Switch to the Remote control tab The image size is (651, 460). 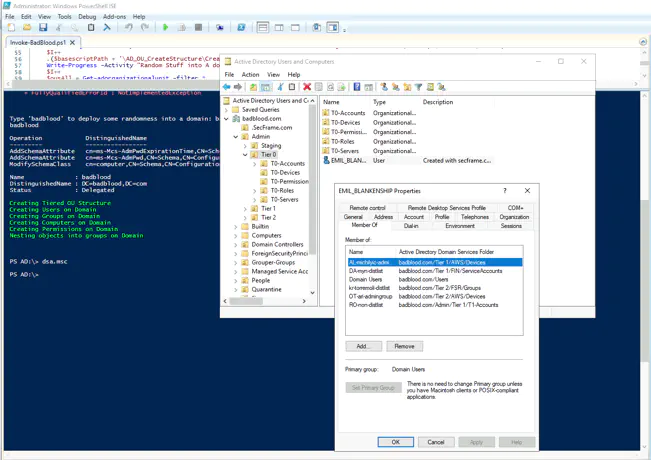367,208
